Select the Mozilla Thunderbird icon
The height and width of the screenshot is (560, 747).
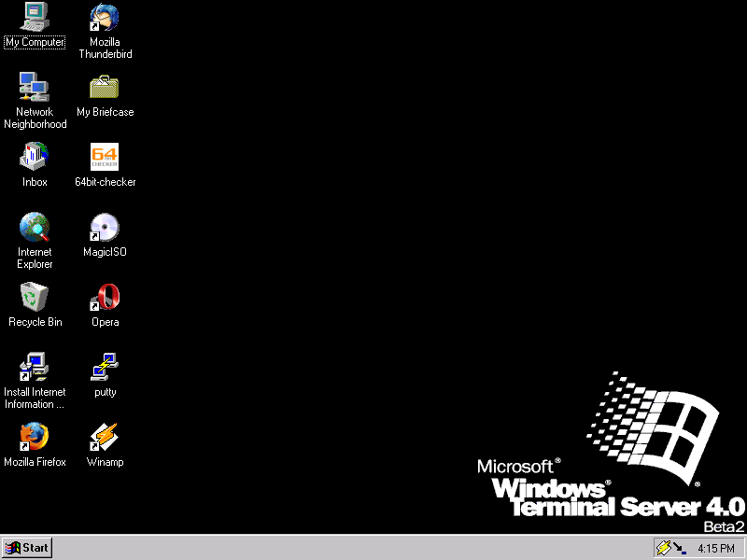[x=104, y=19]
